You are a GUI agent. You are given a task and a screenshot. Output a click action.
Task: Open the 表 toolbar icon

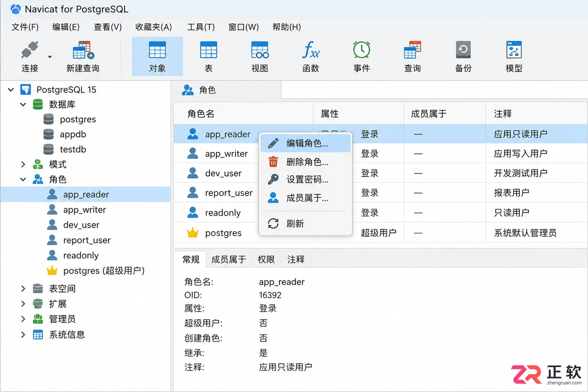[x=208, y=50]
